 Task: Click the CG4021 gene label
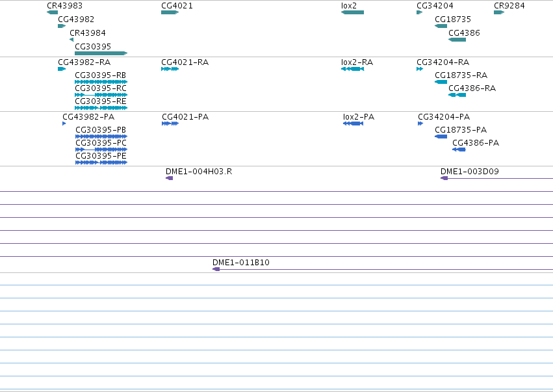coord(177,6)
